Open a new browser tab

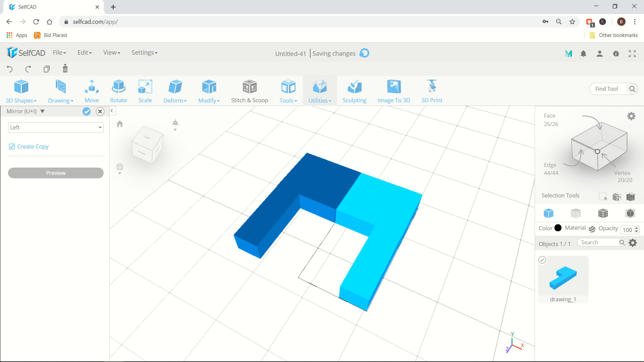(x=113, y=7)
